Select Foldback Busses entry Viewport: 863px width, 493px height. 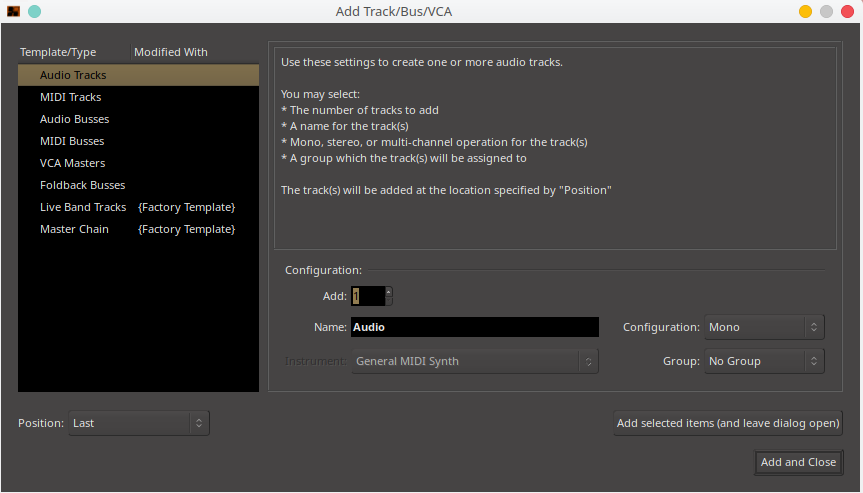[82, 185]
